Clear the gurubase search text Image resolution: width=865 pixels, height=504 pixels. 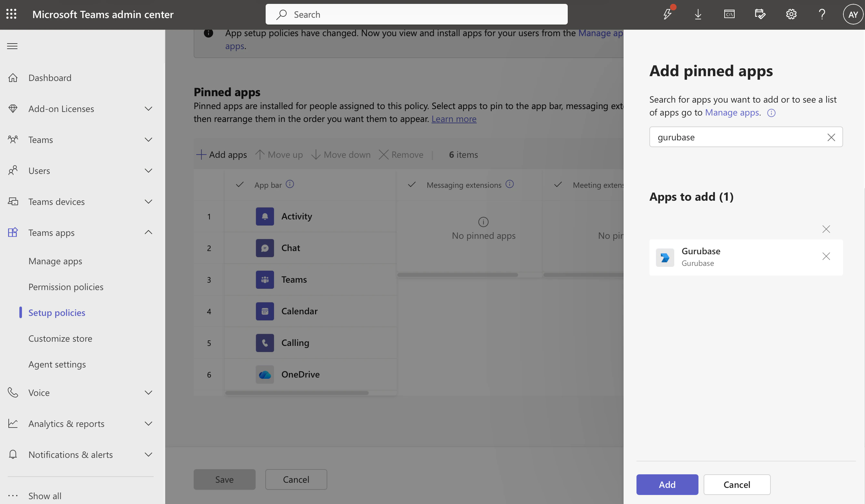[x=831, y=137]
